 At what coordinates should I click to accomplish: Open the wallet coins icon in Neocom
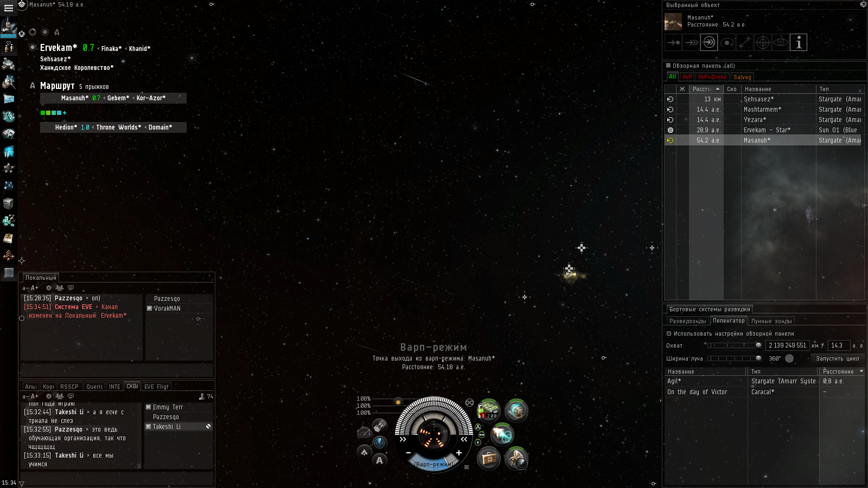click(9, 221)
